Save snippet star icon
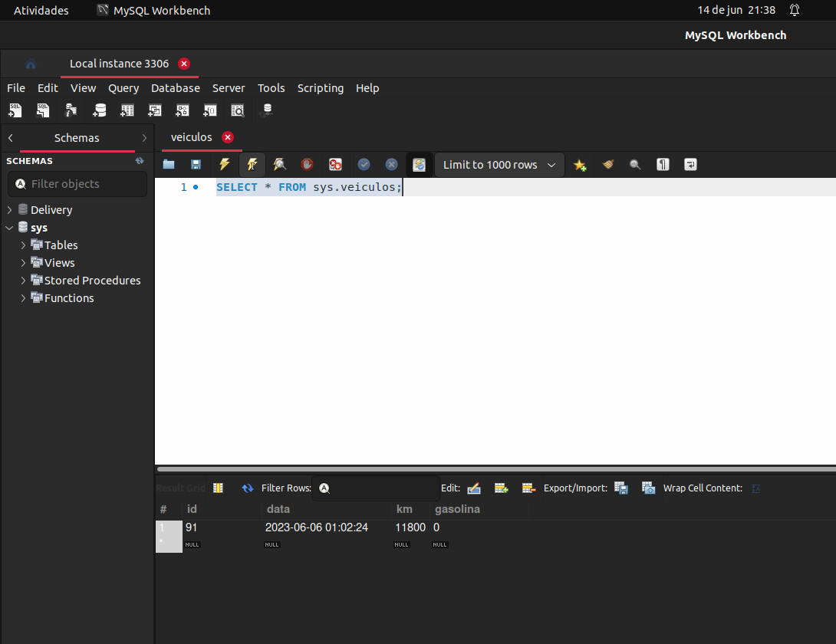Screen dimensions: 836x644 coord(580,166)
